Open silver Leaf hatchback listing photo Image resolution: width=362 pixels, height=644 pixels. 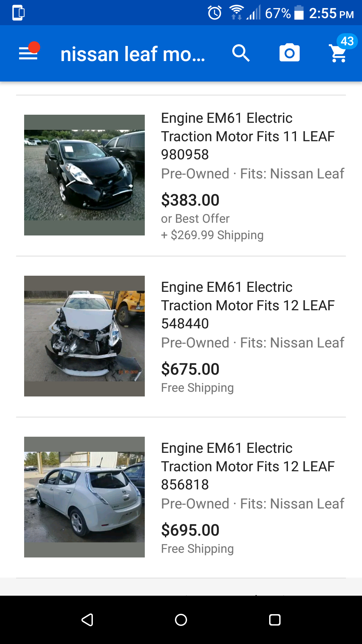pyautogui.click(x=84, y=497)
